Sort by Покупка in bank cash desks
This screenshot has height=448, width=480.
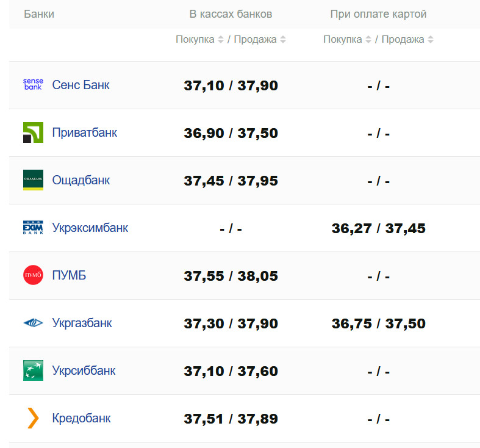[x=221, y=40]
